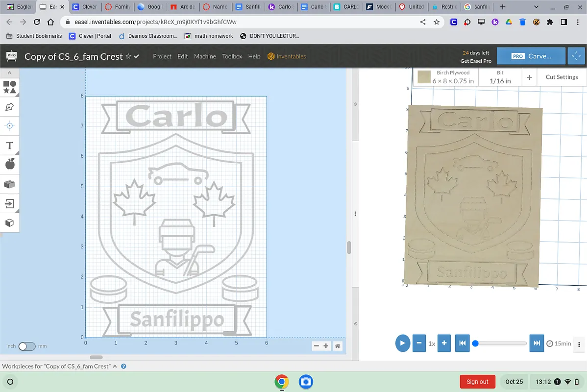This screenshot has height=392, width=587.
Task: Click the Carve button
Action: pyautogui.click(x=532, y=56)
